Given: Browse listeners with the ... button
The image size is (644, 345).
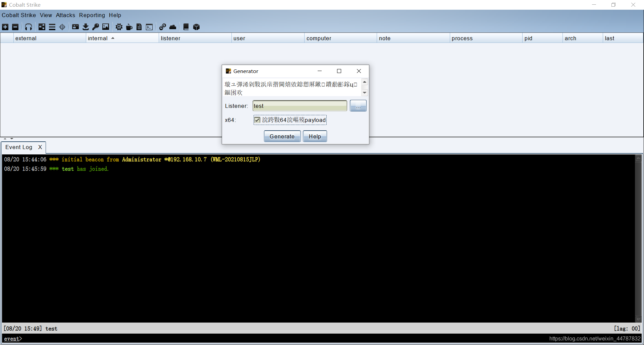Looking at the screenshot, I should click(x=358, y=106).
